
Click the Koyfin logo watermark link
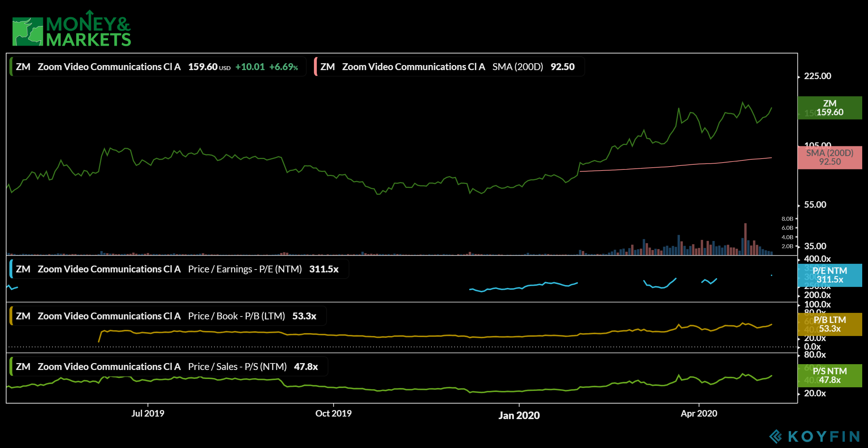pyautogui.click(x=814, y=436)
